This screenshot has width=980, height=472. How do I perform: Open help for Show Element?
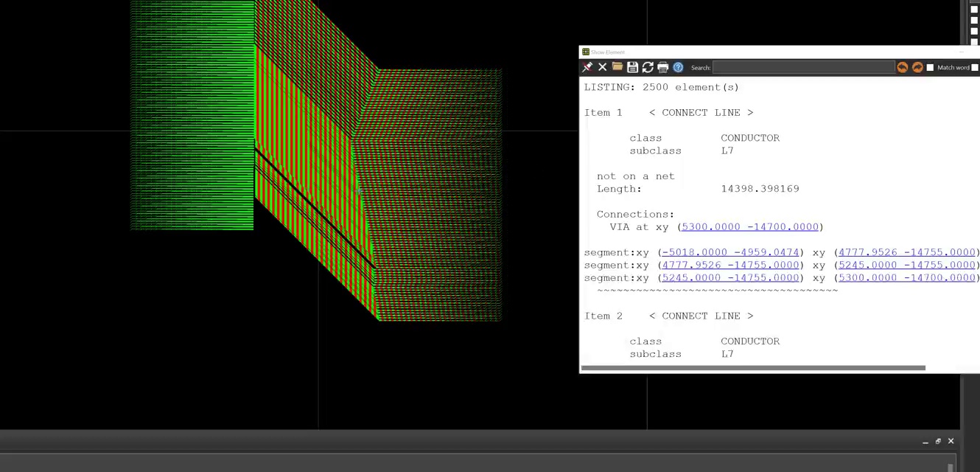point(678,68)
